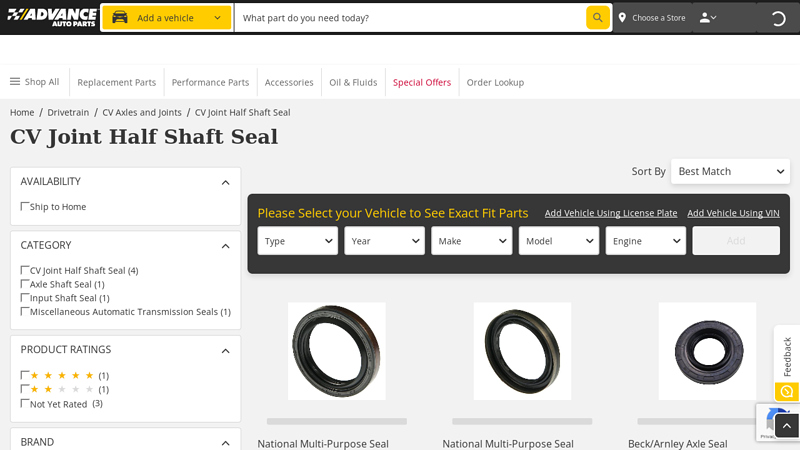Click the Beck/Arnley Axle Seal title
The image size is (800, 450).
click(x=678, y=444)
